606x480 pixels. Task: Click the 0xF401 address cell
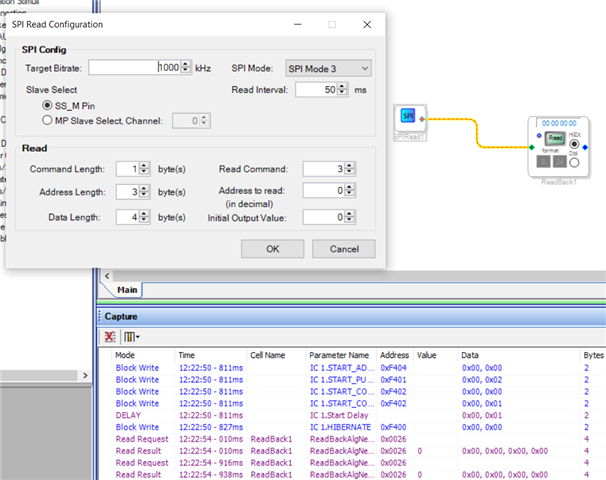[393, 380]
